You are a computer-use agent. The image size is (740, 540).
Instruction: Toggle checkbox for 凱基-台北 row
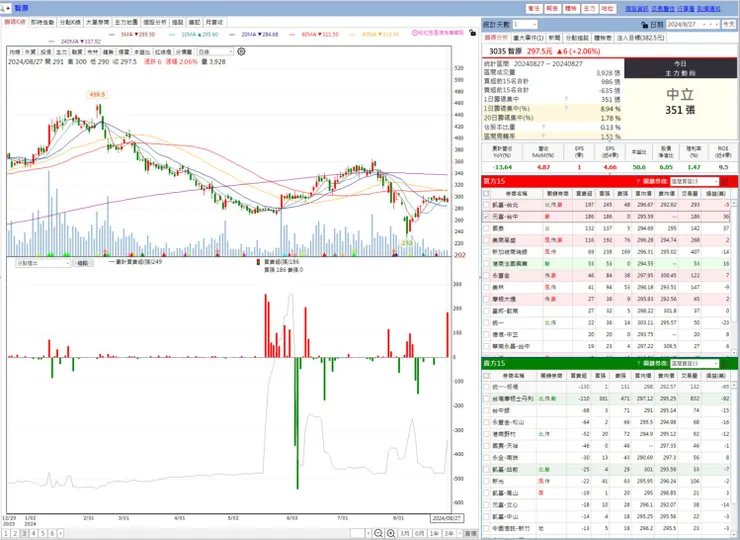pos(486,205)
